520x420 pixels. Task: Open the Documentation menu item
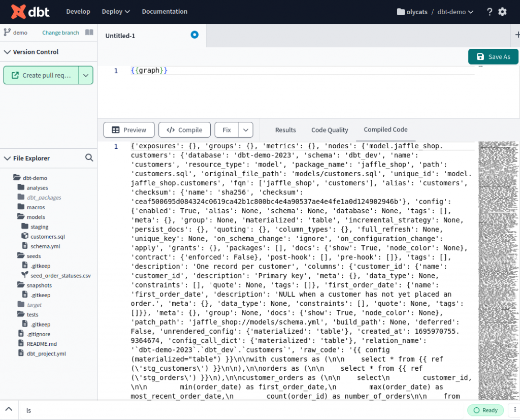165,12
